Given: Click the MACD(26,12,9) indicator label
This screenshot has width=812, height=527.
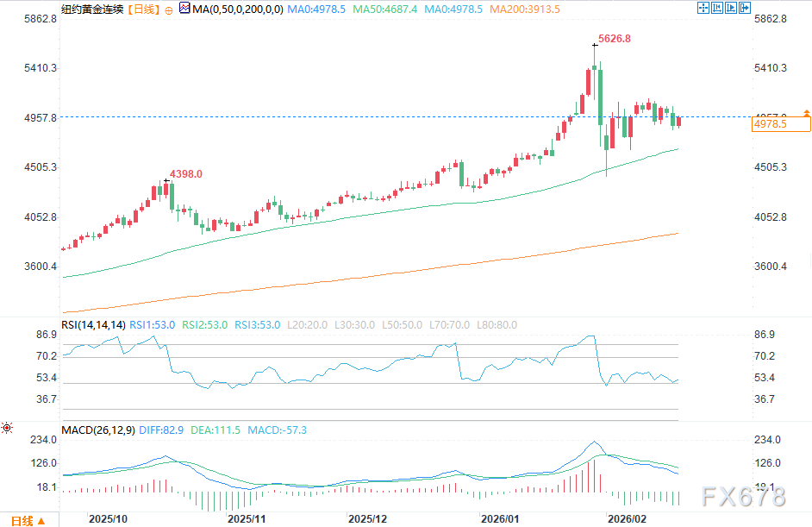Looking at the screenshot, I should [97, 429].
